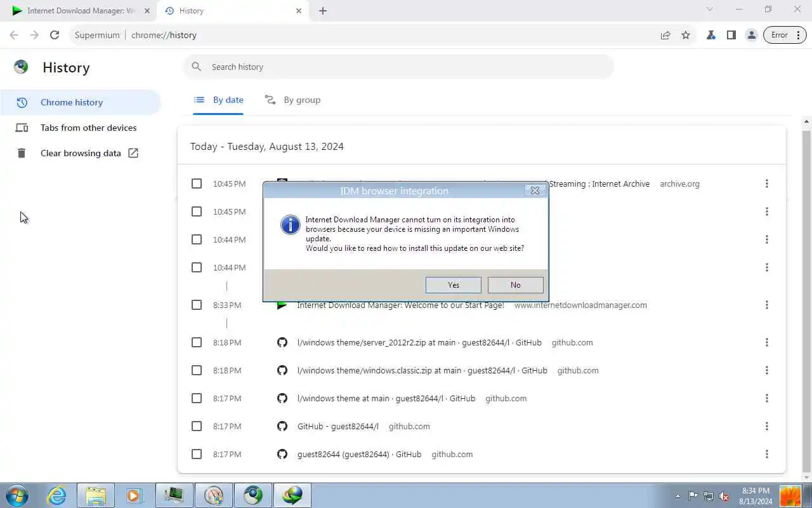
Task: Click IDM favicon of 8:33 PM entry
Action: pyautogui.click(x=282, y=305)
